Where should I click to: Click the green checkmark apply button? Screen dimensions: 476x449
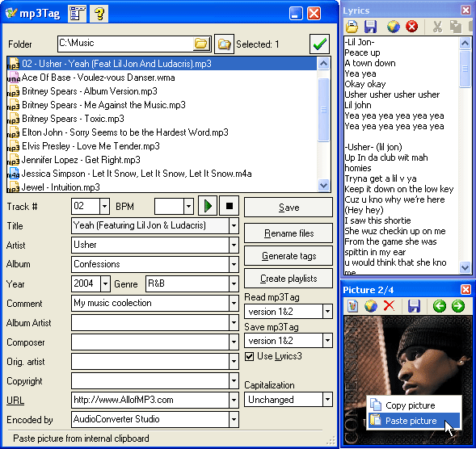320,44
